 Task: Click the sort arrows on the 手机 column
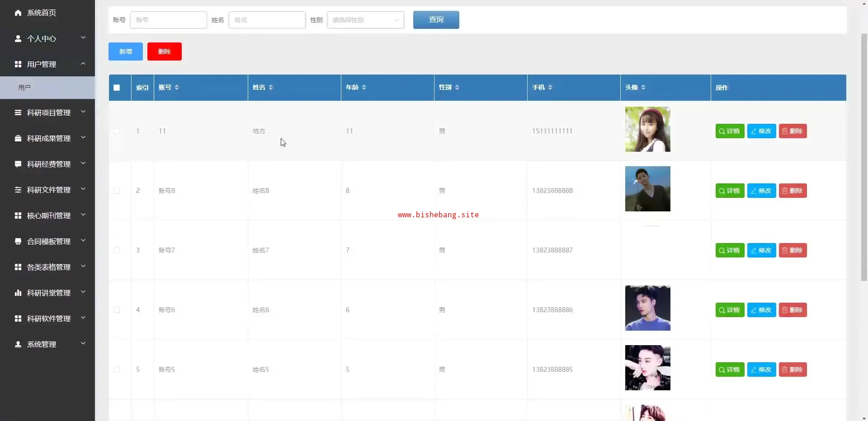[x=550, y=87]
